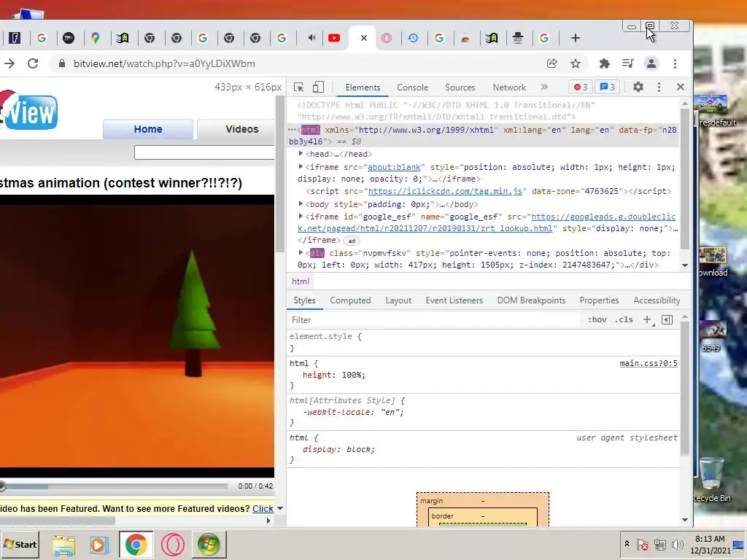Open Chrome three-dot menu

pos(675,63)
